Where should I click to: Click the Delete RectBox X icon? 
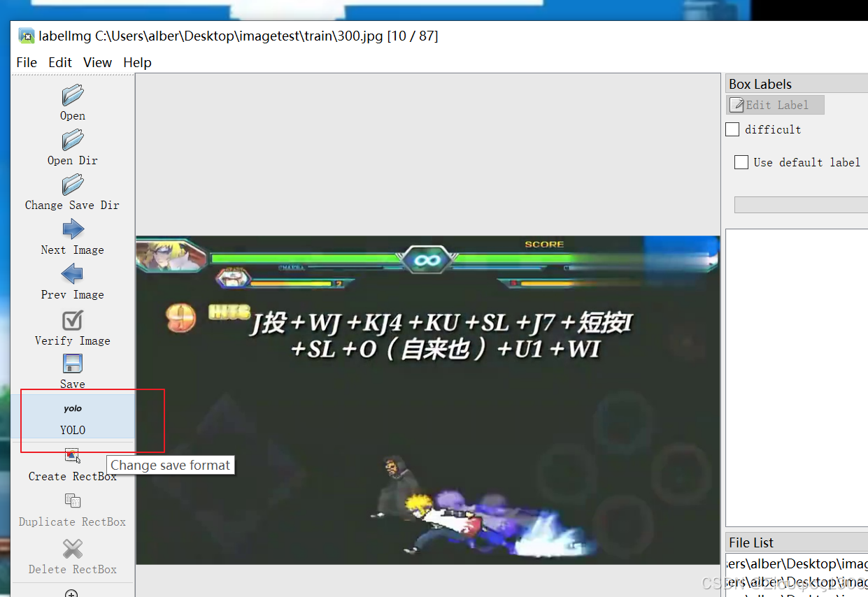[73, 548]
